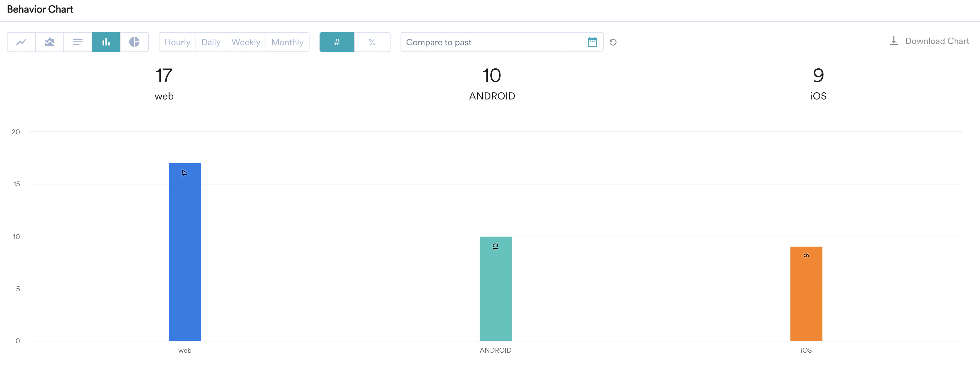Select Hourly granularity
This screenshot has height=369, width=980.
(x=177, y=42)
